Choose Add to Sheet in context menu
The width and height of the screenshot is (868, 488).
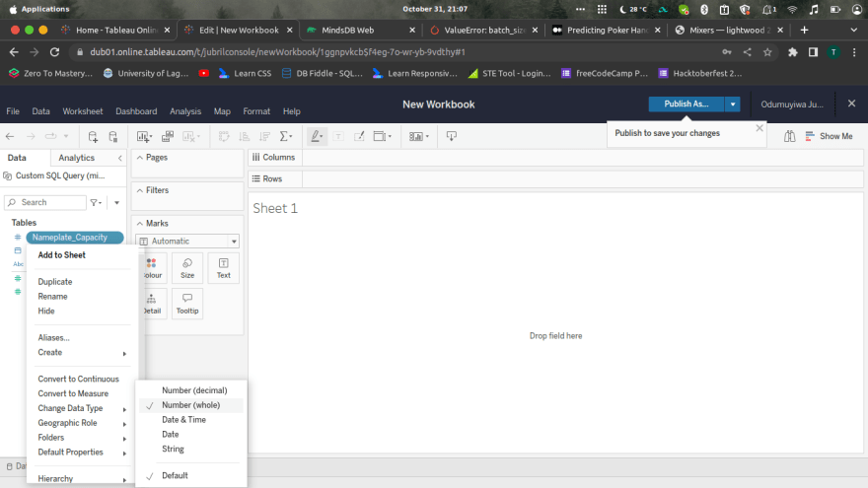[61, 255]
